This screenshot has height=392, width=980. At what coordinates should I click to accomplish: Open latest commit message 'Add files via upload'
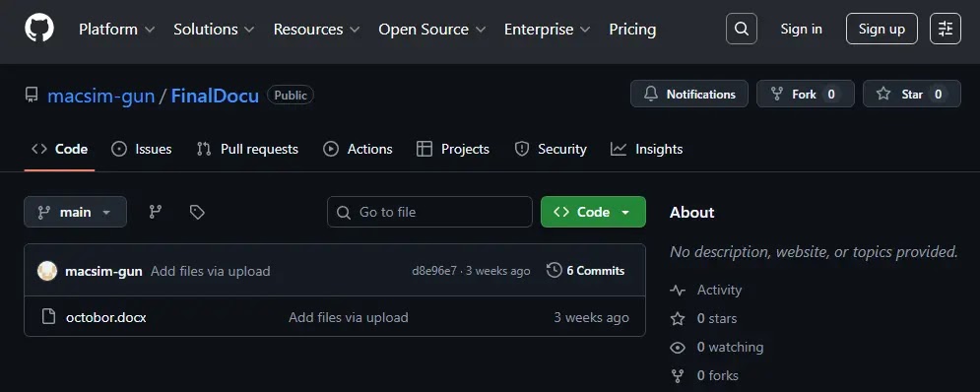211,271
